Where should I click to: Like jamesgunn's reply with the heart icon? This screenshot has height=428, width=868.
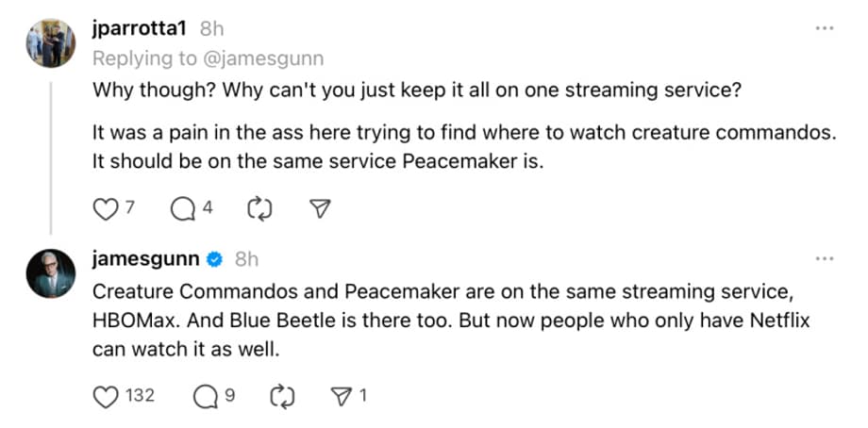105,396
